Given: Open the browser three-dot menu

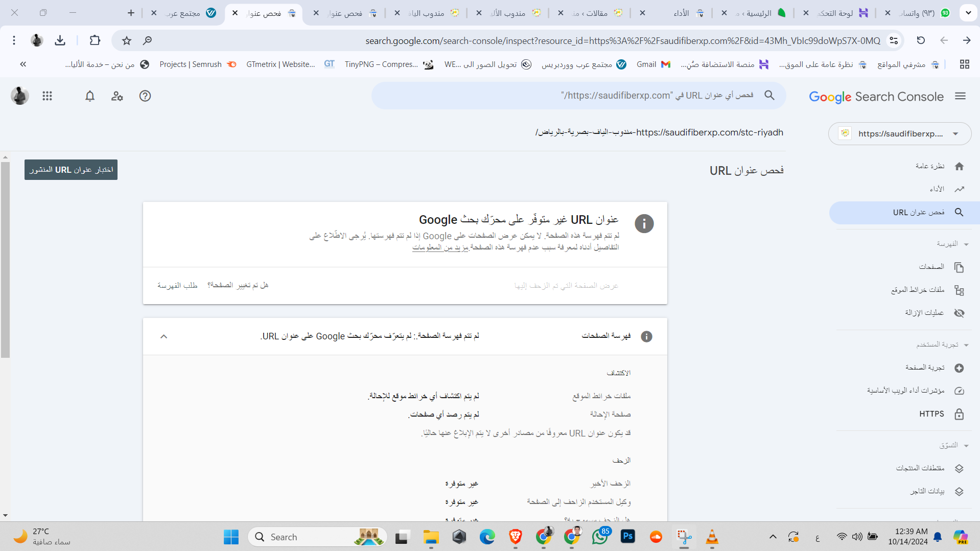Looking at the screenshot, I should coord(14,40).
